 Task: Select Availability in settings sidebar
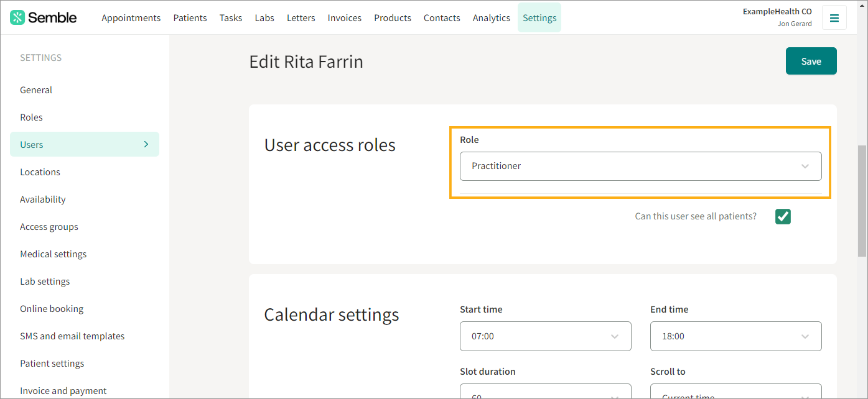click(x=42, y=199)
